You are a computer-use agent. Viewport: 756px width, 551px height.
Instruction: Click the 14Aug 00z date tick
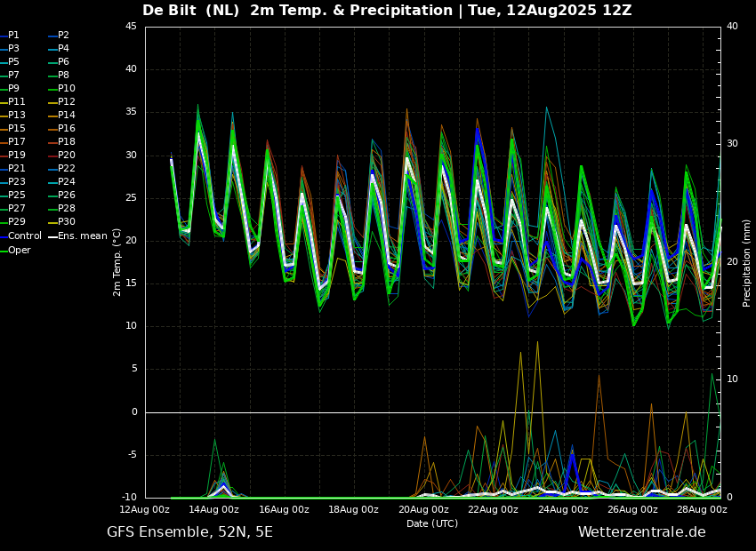click(214, 510)
